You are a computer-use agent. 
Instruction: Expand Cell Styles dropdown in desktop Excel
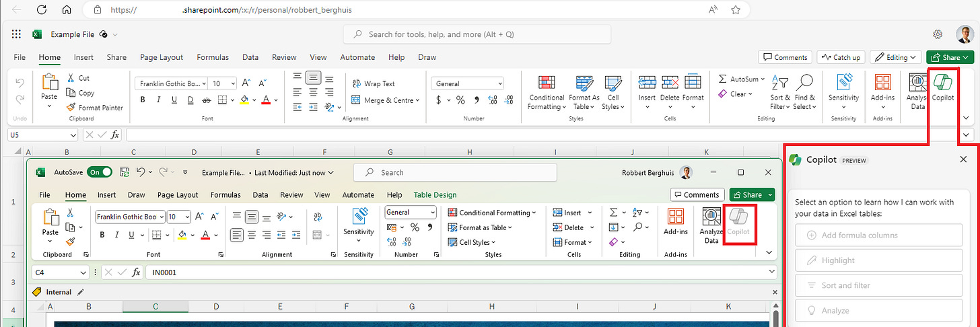(495, 243)
